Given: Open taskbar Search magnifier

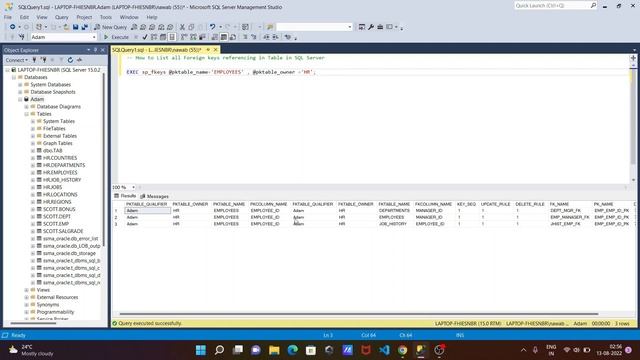Looking at the screenshot, I should pos(219,350).
